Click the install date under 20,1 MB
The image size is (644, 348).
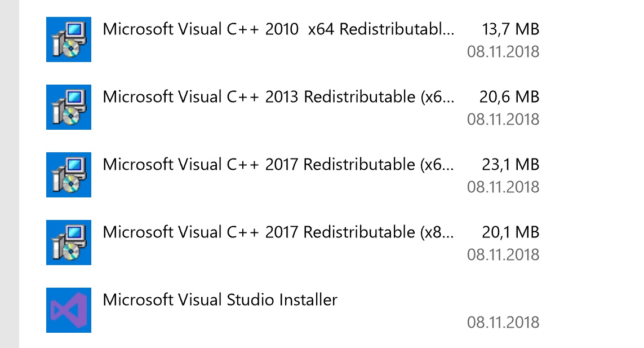point(503,254)
